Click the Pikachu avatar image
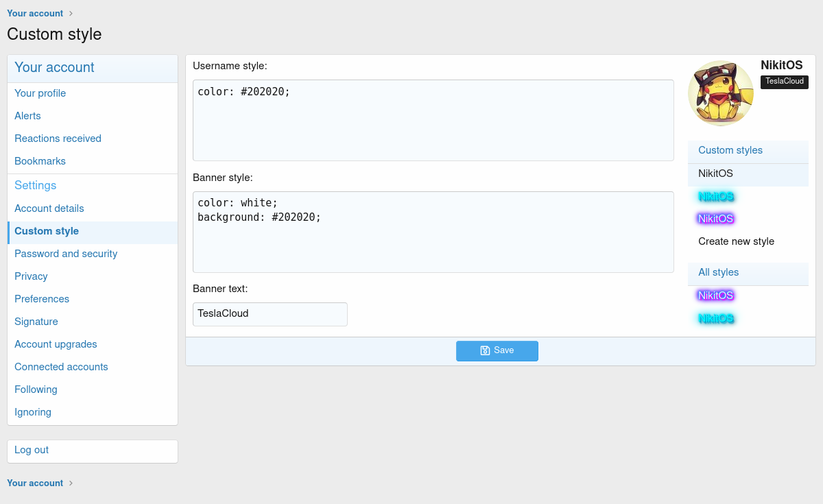 click(720, 93)
